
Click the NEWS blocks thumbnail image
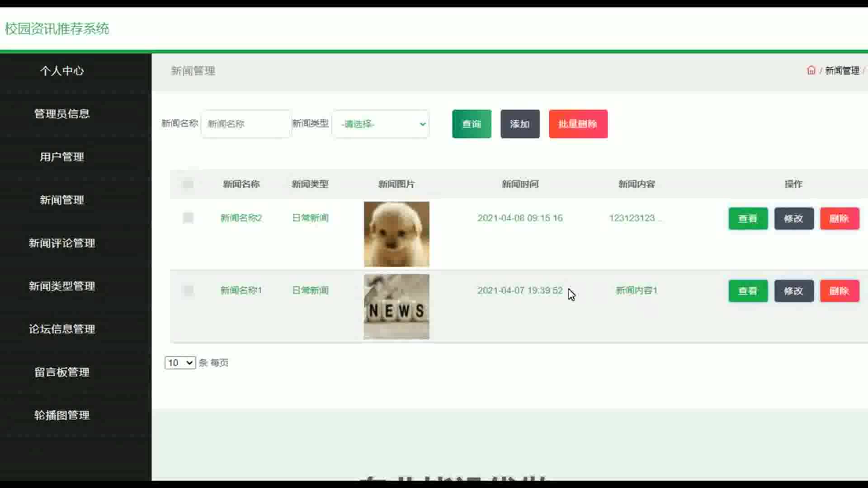pyautogui.click(x=396, y=306)
